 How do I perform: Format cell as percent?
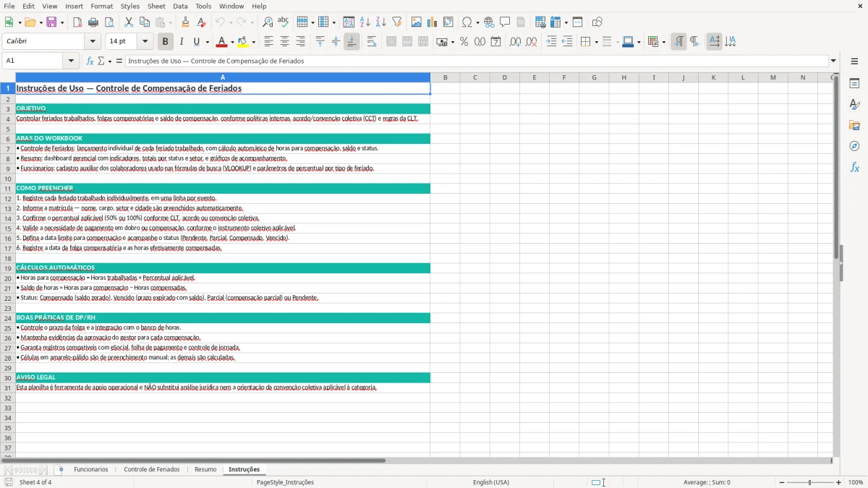click(x=464, y=42)
